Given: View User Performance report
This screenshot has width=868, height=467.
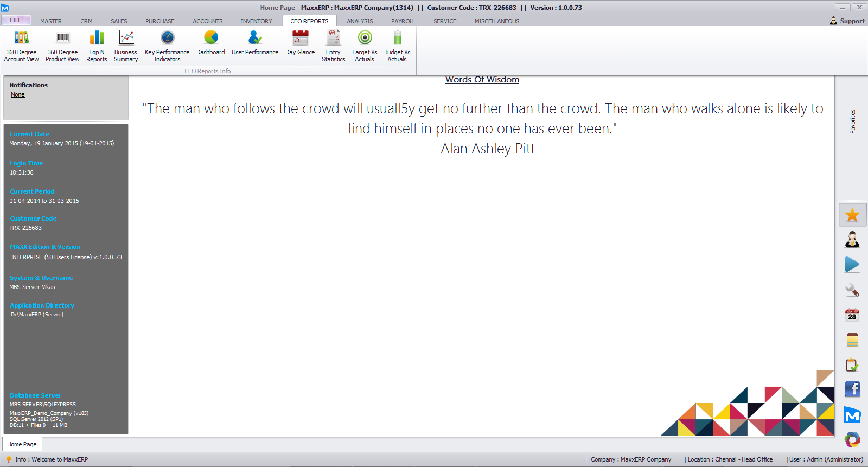Looking at the screenshot, I should point(255,43).
